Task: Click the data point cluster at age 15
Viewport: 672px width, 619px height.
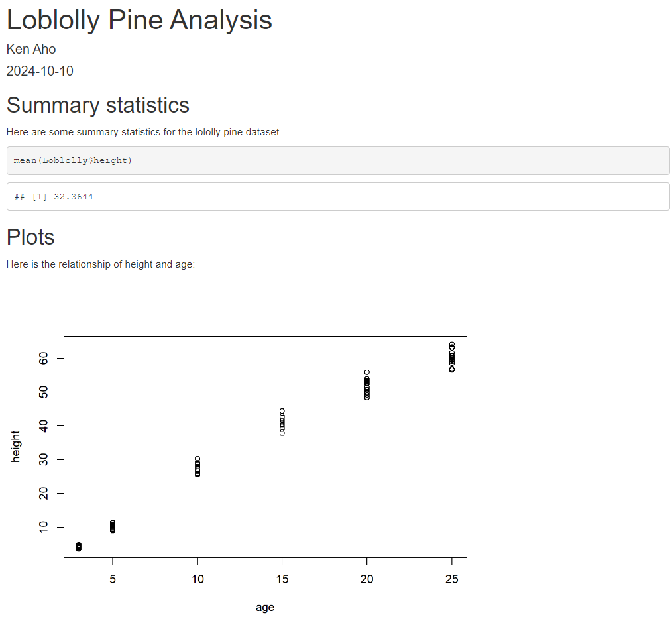Action: point(282,422)
